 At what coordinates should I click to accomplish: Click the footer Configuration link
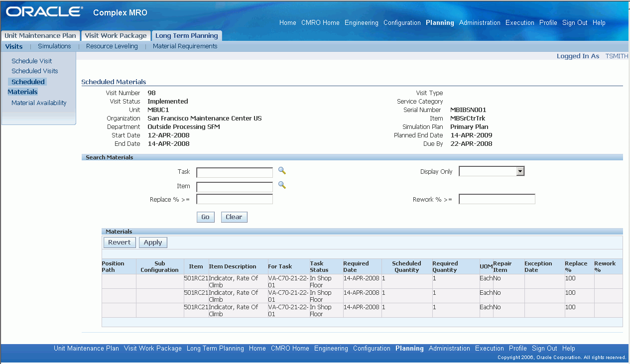(372, 349)
